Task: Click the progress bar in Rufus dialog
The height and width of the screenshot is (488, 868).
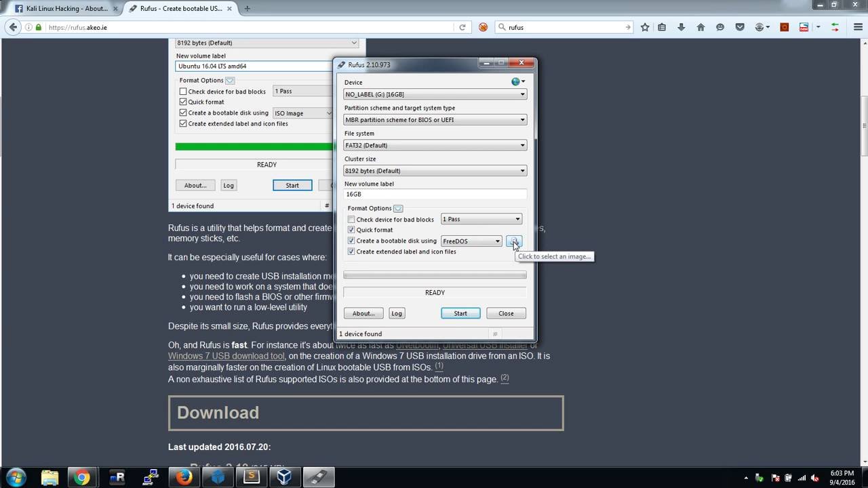Action: pos(435,275)
